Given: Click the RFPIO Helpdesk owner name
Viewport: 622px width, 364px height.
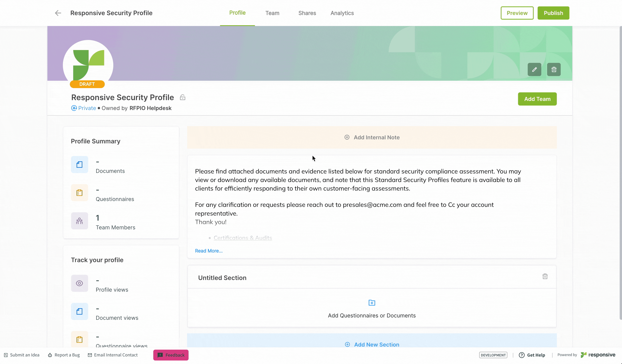Looking at the screenshot, I should point(150,108).
